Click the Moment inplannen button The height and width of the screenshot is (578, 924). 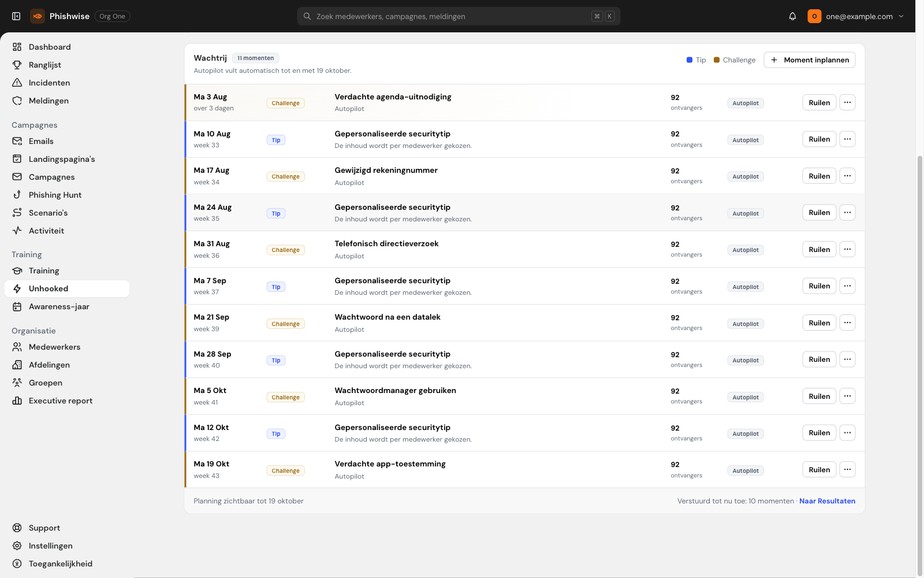(810, 60)
